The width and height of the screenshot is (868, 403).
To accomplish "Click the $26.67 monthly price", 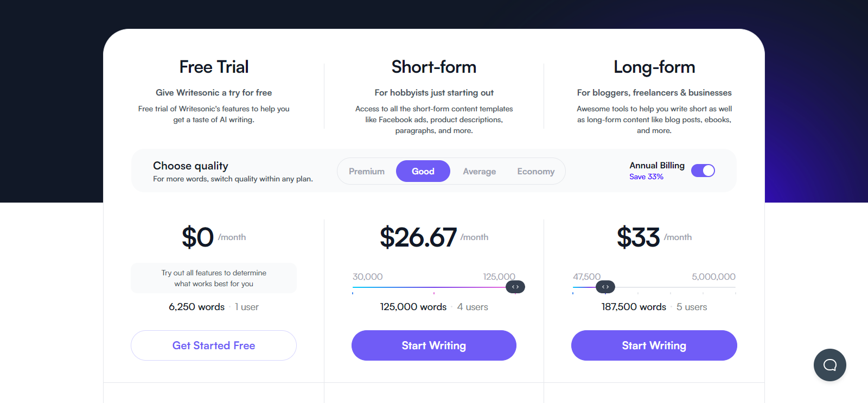I will pyautogui.click(x=418, y=237).
